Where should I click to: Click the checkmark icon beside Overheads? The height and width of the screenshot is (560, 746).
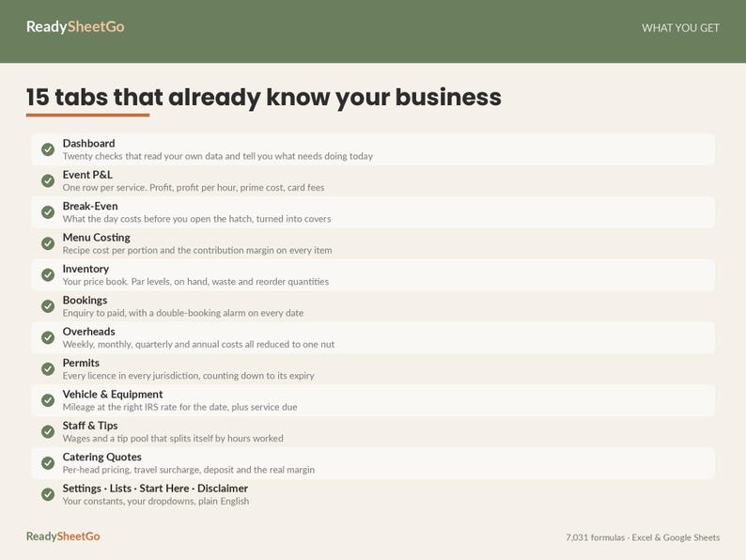click(48, 338)
